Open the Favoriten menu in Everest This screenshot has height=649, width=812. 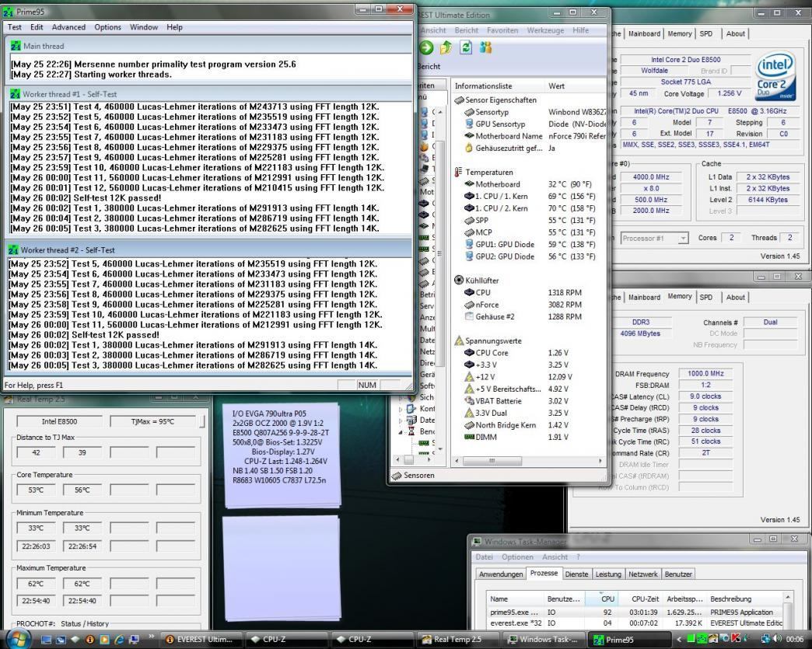coord(502,30)
